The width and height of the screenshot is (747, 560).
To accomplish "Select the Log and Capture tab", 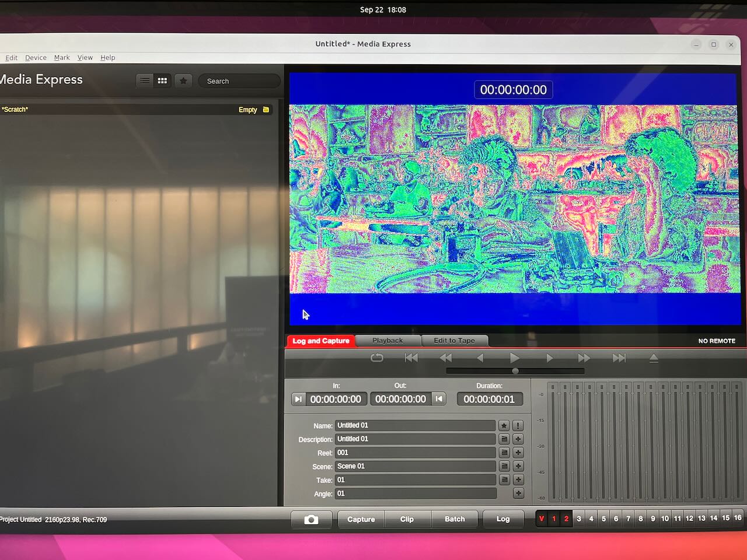I will (x=320, y=341).
